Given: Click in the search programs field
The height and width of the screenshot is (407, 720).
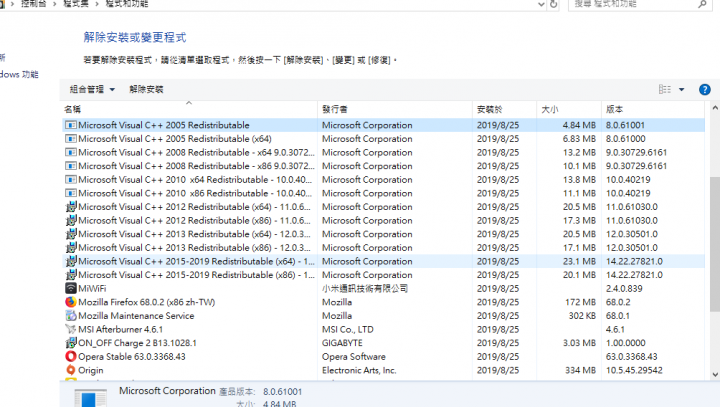Looking at the screenshot, I should tap(634, 4).
